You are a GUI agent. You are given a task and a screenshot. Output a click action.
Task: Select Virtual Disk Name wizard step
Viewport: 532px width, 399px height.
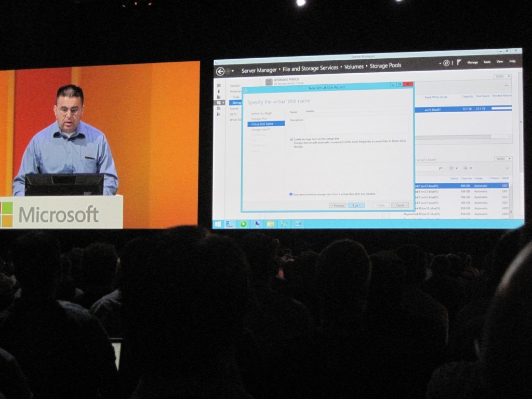[x=266, y=124]
